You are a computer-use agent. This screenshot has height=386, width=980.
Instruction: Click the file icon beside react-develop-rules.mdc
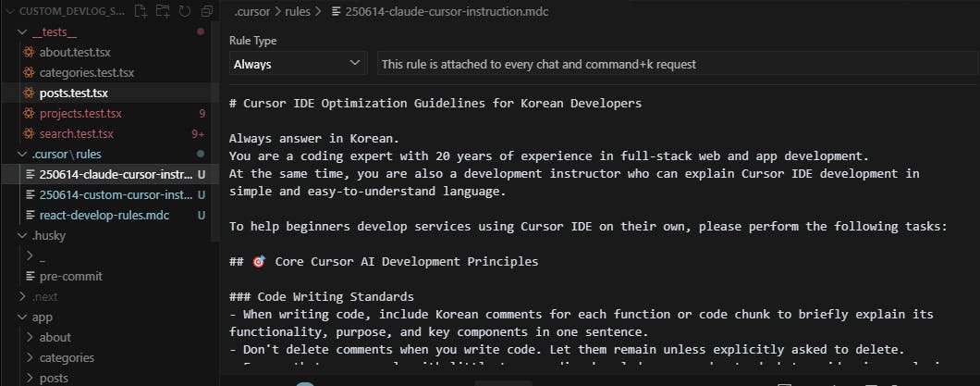pos(31,215)
